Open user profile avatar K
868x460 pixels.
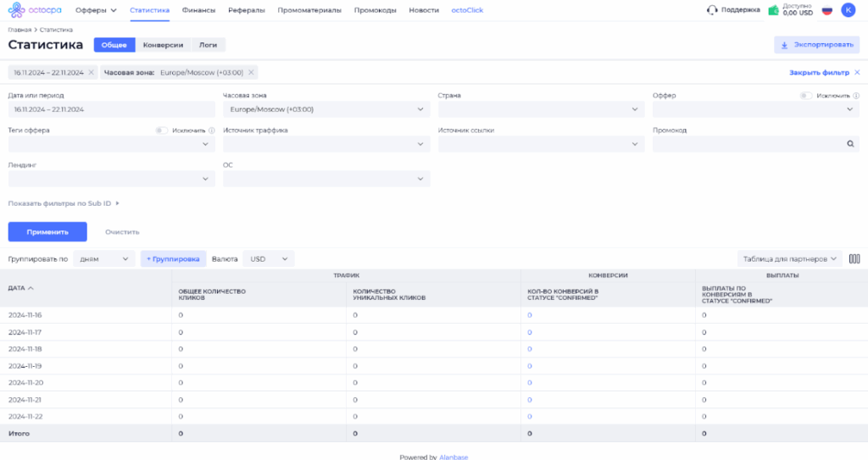[848, 10]
